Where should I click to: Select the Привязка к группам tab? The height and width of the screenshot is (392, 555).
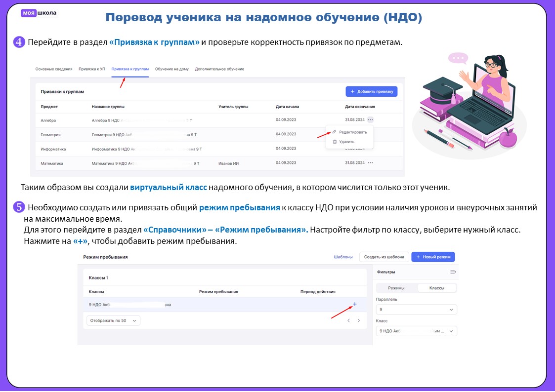(x=130, y=69)
